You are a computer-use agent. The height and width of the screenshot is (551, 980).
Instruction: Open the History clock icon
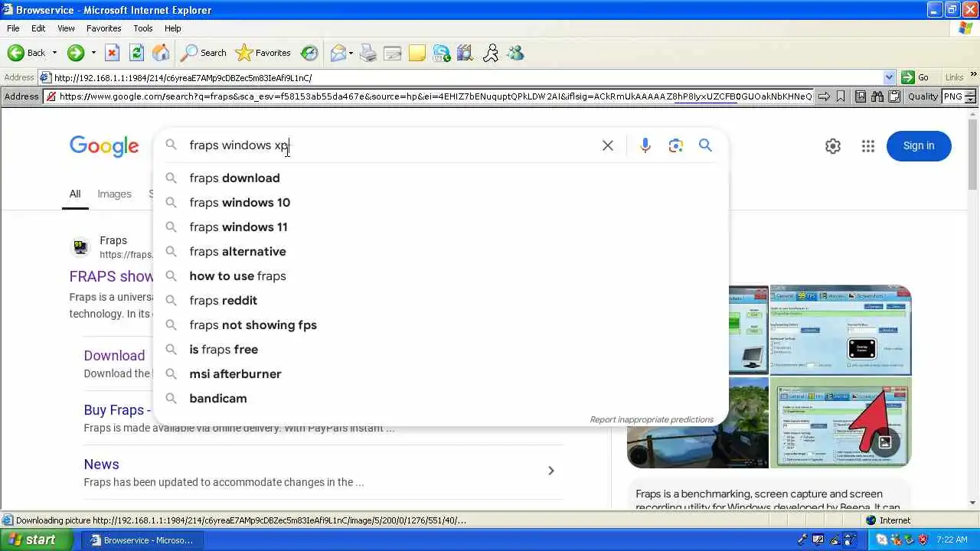pyautogui.click(x=309, y=53)
